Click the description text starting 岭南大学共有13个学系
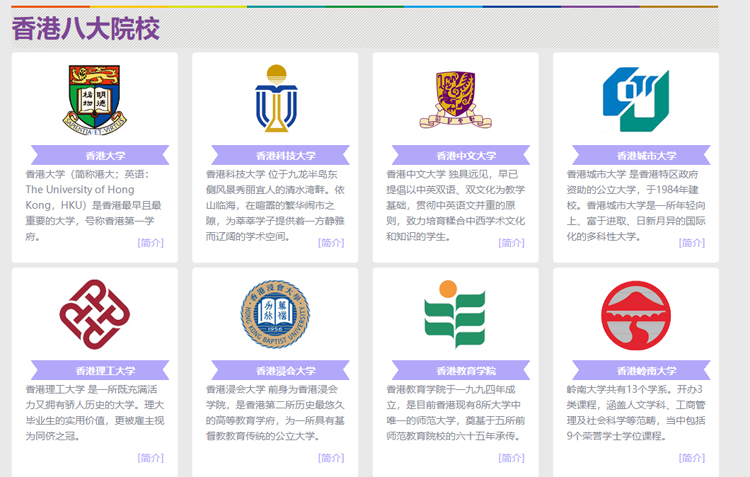 pyautogui.click(x=636, y=413)
